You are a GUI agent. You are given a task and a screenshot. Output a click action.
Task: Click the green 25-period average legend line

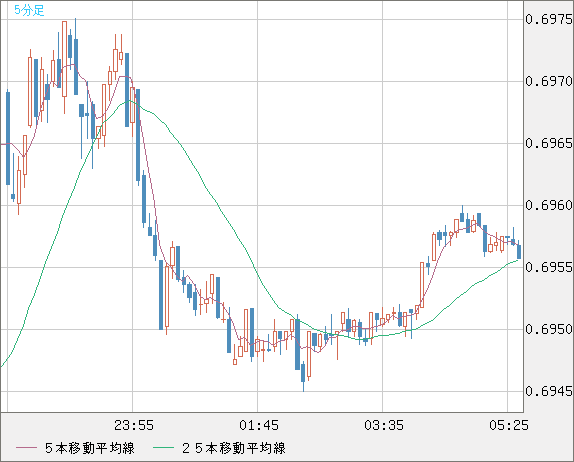pyautogui.click(x=163, y=448)
